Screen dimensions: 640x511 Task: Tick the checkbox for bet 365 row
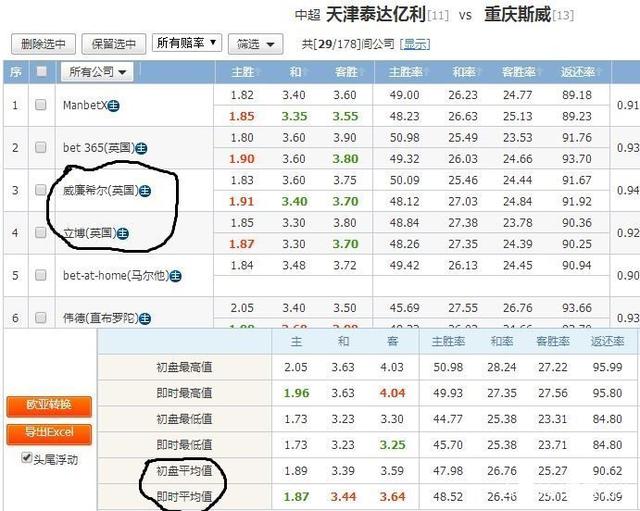pyautogui.click(x=40, y=147)
